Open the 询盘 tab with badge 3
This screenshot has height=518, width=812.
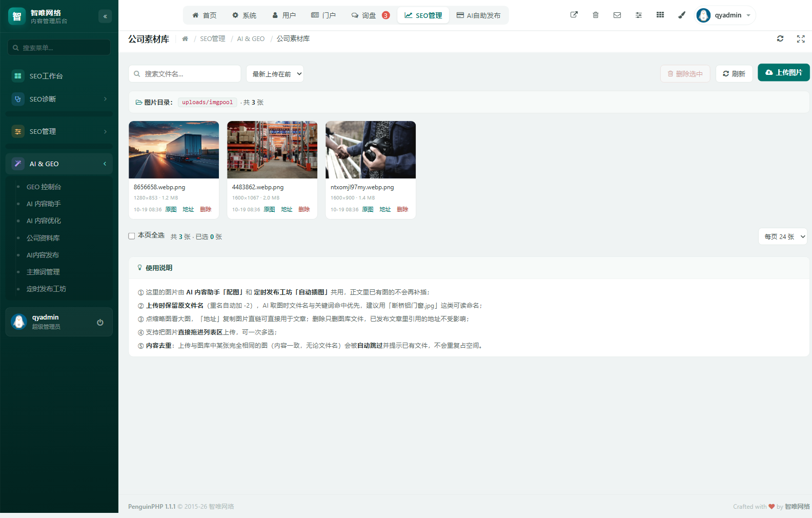[370, 15]
